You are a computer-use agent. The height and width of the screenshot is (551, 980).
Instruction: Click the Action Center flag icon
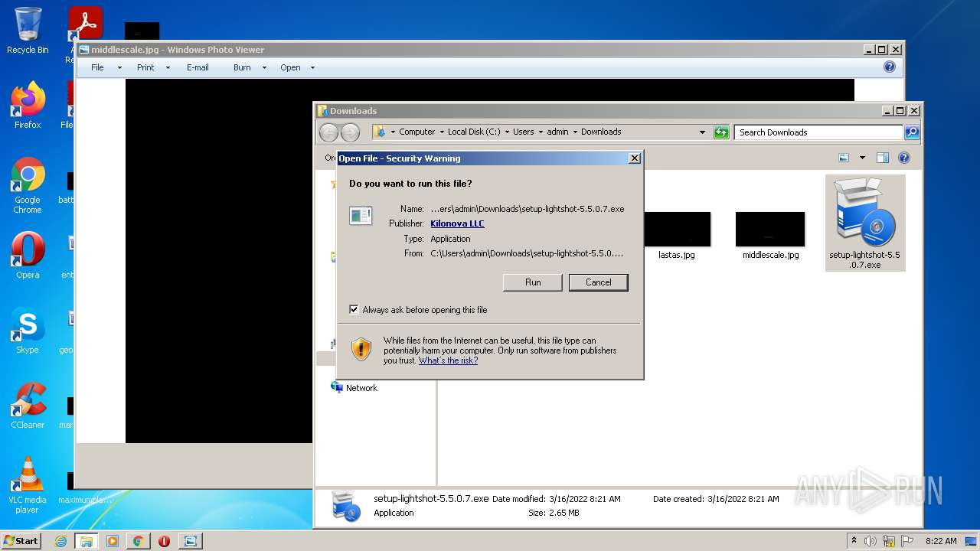(906, 541)
